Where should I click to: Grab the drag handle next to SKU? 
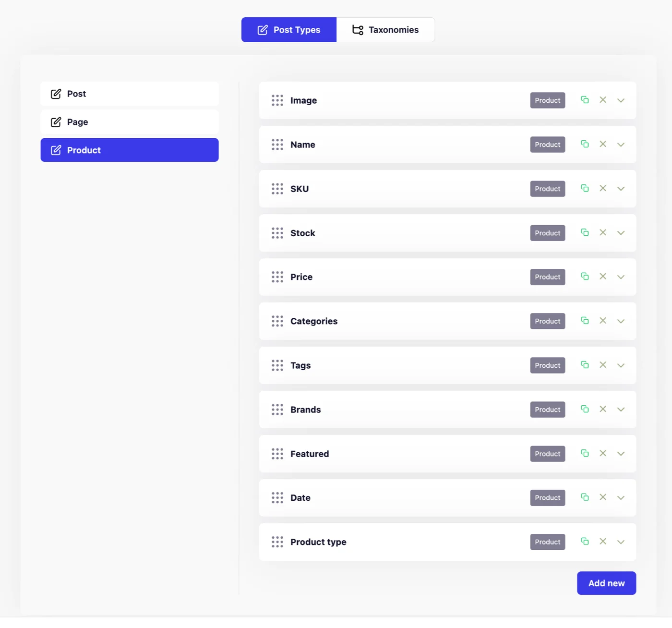(277, 189)
